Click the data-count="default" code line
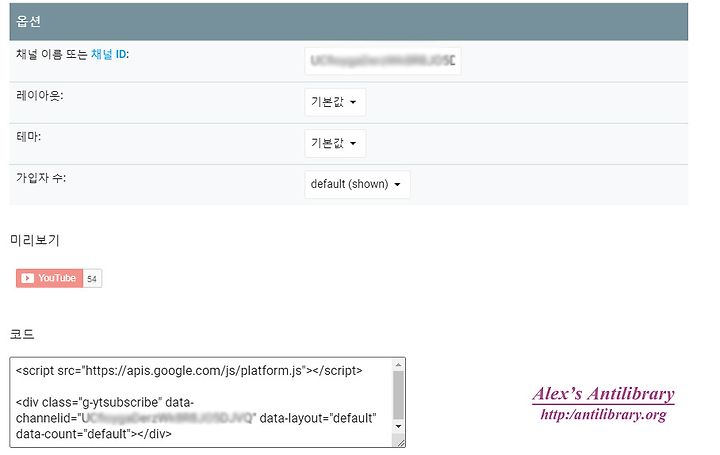 point(93,434)
